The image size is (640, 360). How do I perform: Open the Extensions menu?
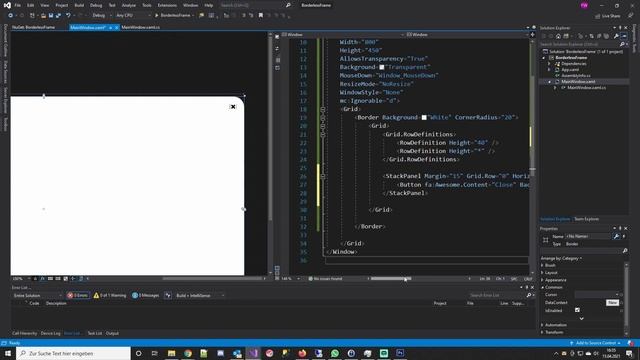[167, 5]
